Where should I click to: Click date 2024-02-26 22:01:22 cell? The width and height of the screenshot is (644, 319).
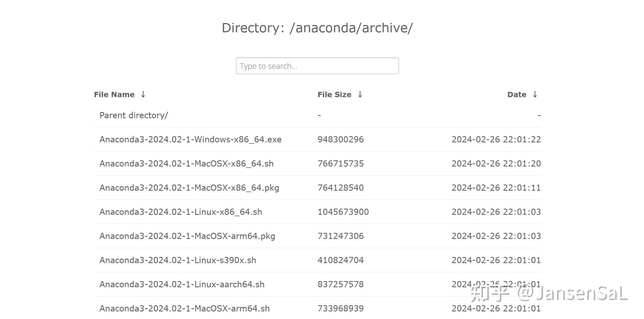(496, 140)
